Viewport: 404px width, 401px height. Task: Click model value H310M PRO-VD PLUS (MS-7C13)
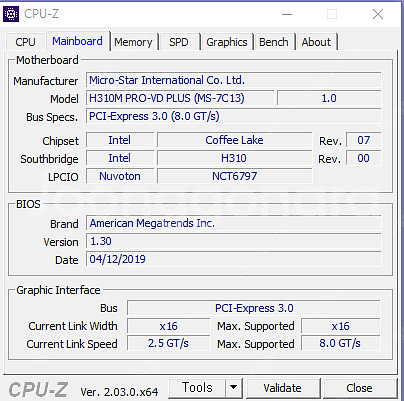(180, 98)
